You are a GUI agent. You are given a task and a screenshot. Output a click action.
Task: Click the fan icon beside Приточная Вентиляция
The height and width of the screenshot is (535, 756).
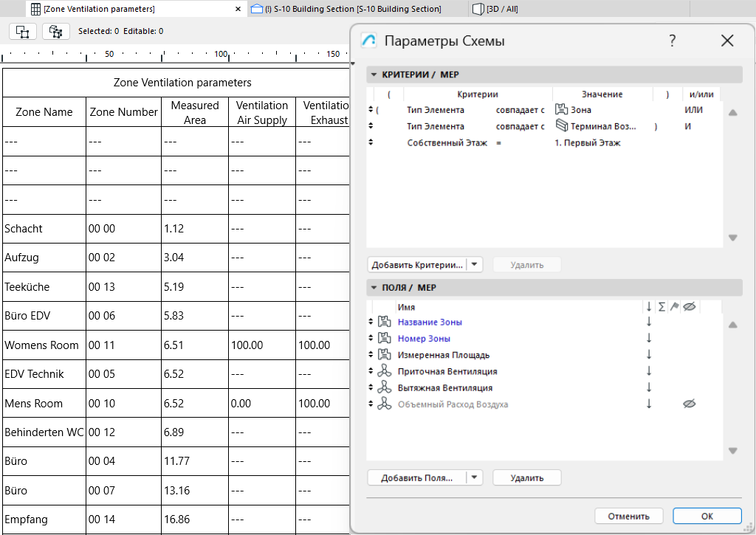click(x=383, y=371)
